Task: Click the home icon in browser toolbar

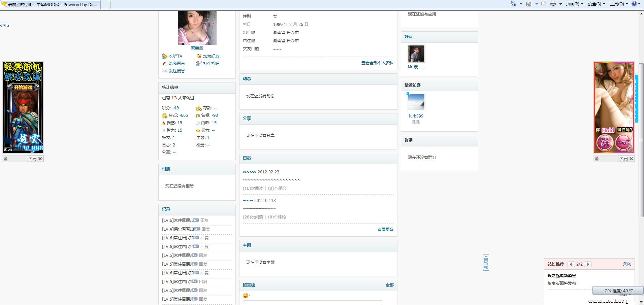Action: (513, 4)
